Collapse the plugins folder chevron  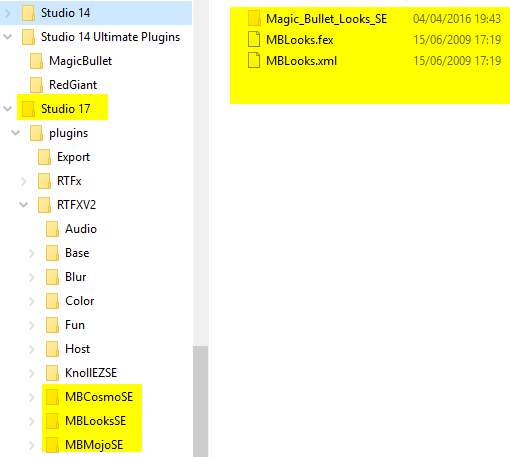pyautogui.click(x=15, y=133)
